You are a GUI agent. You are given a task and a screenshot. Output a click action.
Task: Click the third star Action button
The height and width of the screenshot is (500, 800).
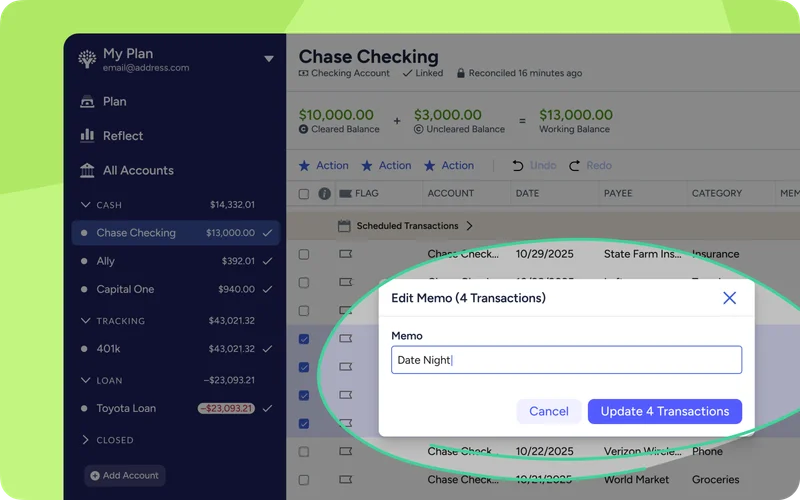449,165
